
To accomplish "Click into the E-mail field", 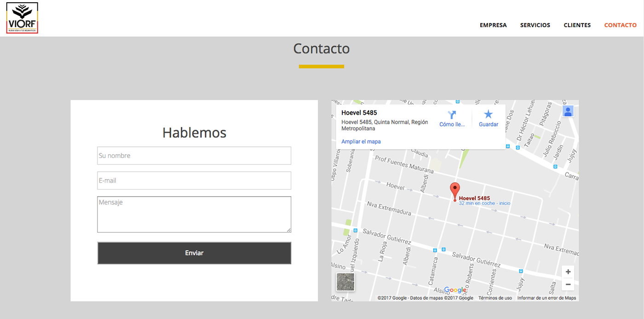I will click(194, 180).
